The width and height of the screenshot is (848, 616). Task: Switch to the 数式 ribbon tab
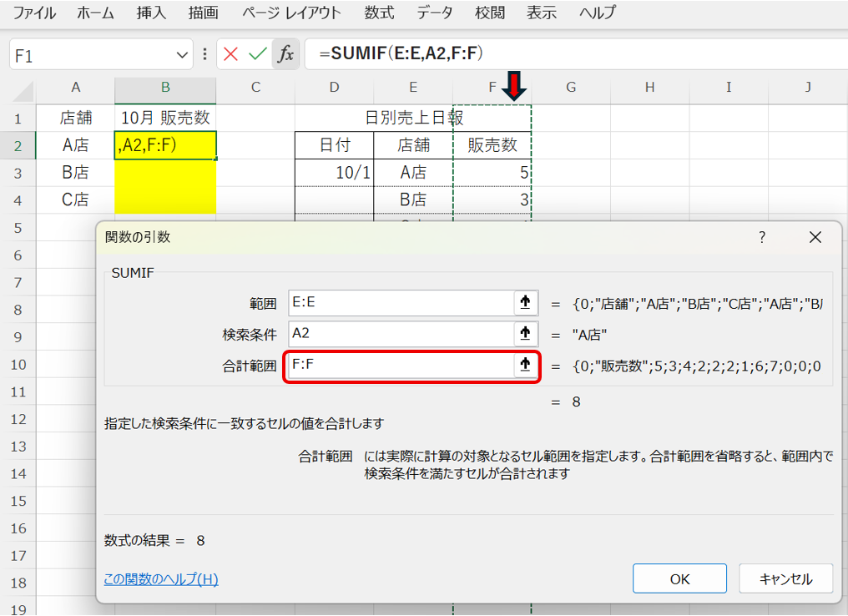coord(380,13)
